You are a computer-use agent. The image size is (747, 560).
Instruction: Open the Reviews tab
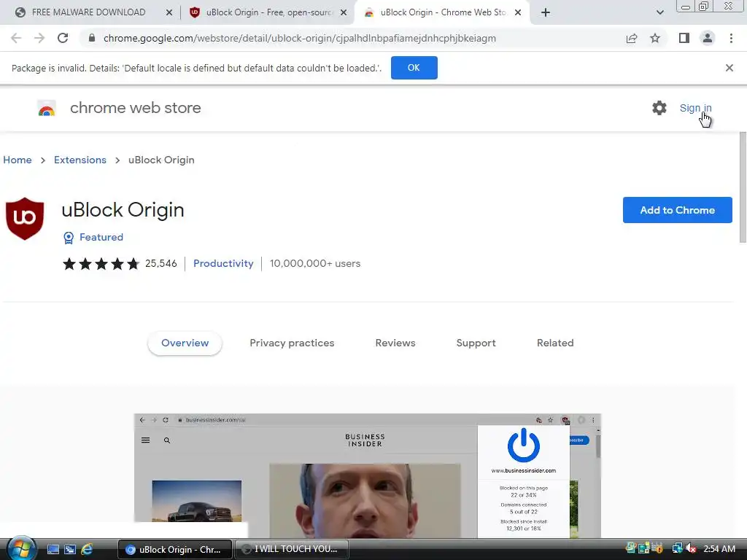pyautogui.click(x=395, y=343)
